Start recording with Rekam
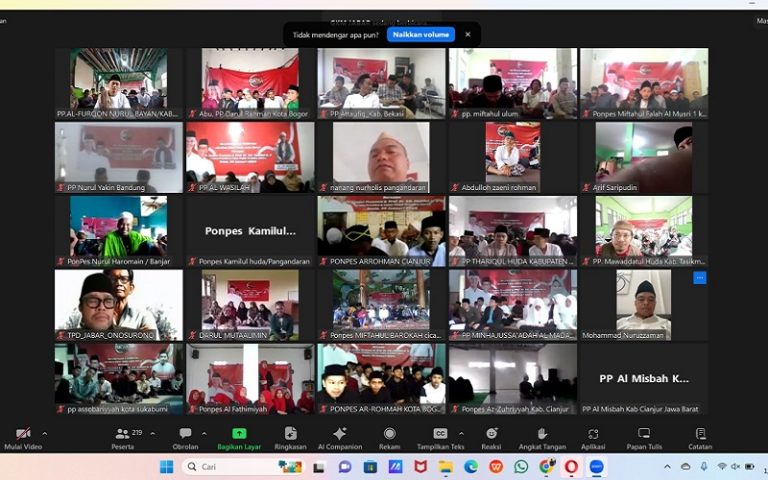 point(389,437)
